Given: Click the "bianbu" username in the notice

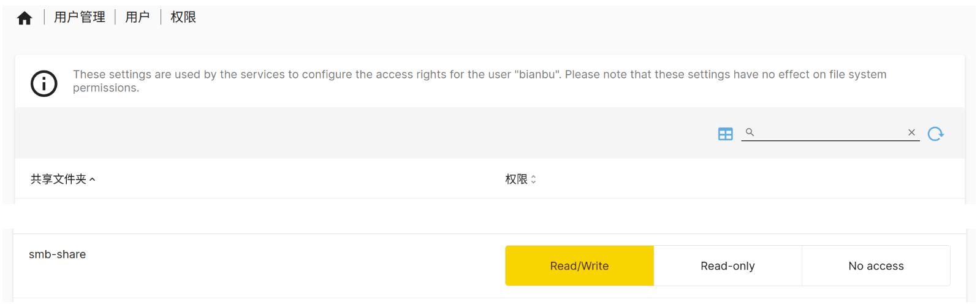Looking at the screenshot, I should point(537,75).
